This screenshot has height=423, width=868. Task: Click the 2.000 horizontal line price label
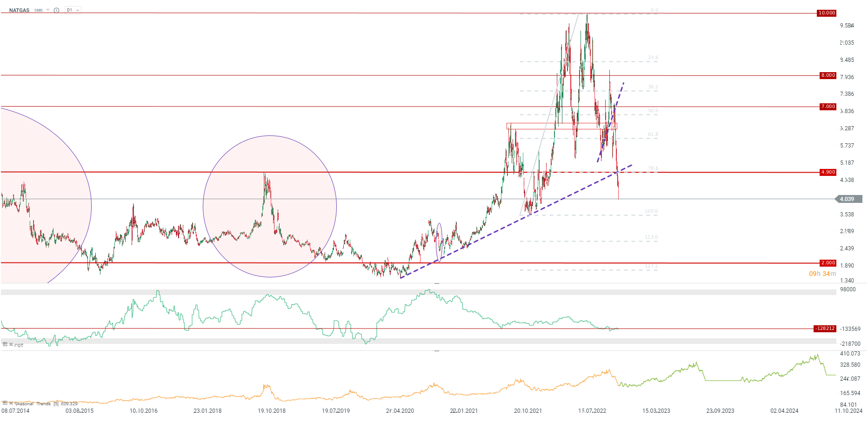[828, 263]
